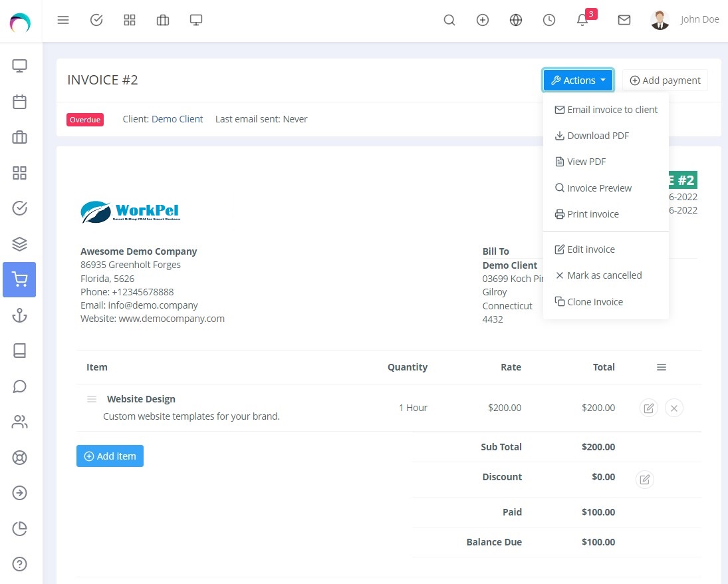Open chat bubble icon in sidebar
The height and width of the screenshot is (584, 728).
click(19, 386)
